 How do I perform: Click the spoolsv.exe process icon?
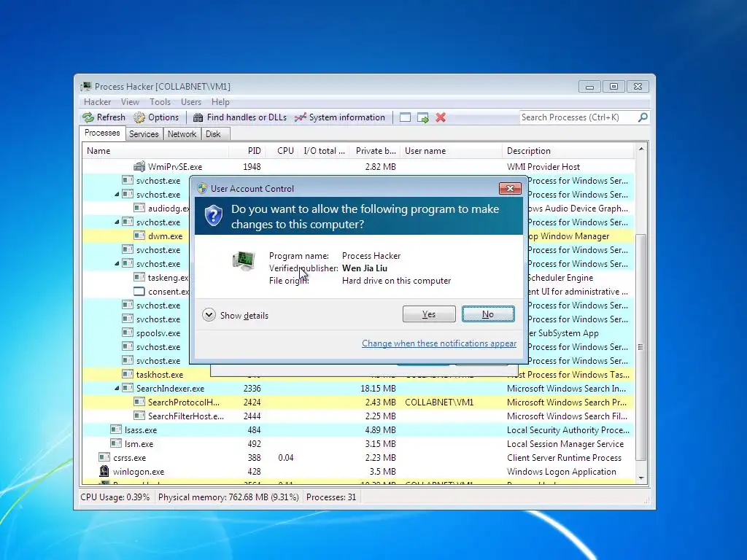coord(127,332)
